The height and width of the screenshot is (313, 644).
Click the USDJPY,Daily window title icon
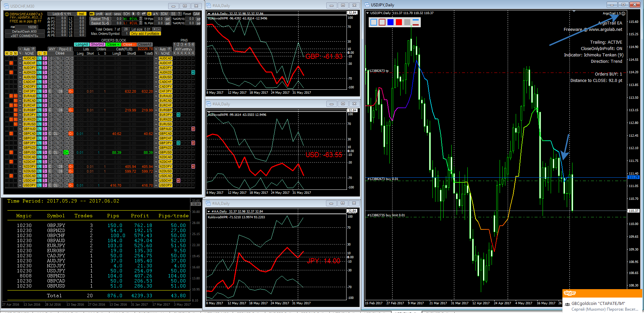(367, 5)
